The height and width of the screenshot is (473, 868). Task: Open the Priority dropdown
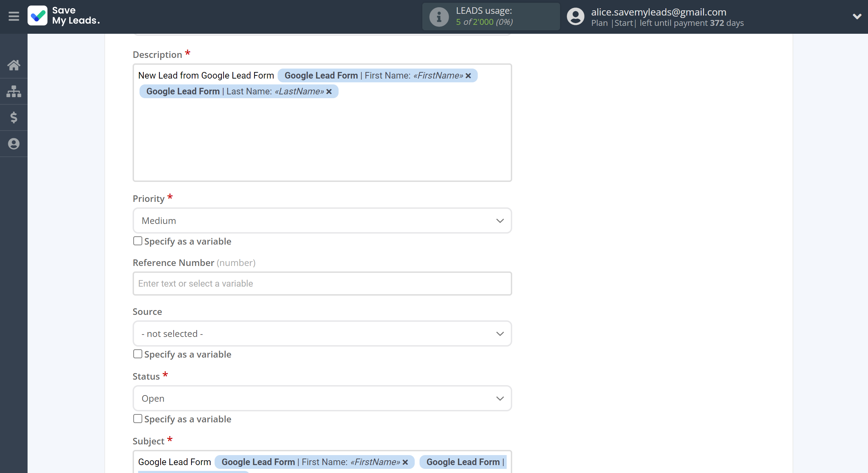coord(322,220)
